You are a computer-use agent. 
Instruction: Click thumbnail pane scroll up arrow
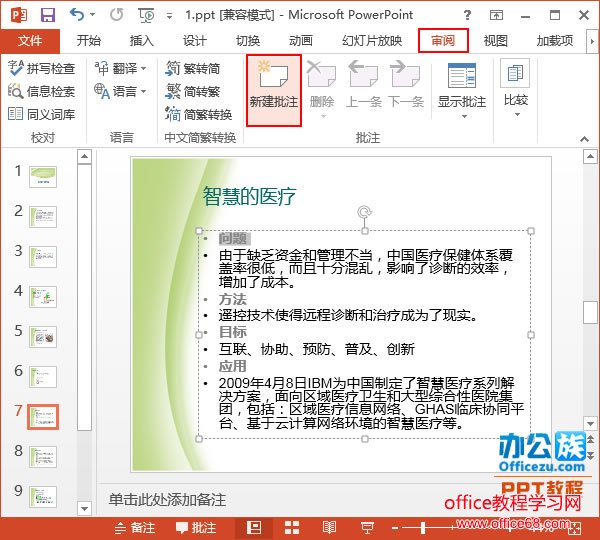pyautogui.click(x=84, y=157)
